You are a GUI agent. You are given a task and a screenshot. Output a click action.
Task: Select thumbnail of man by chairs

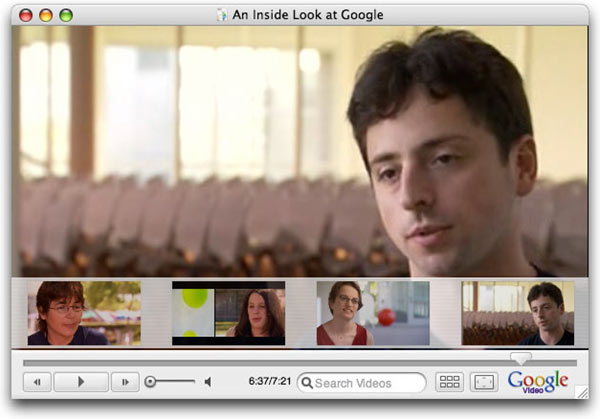click(518, 313)
